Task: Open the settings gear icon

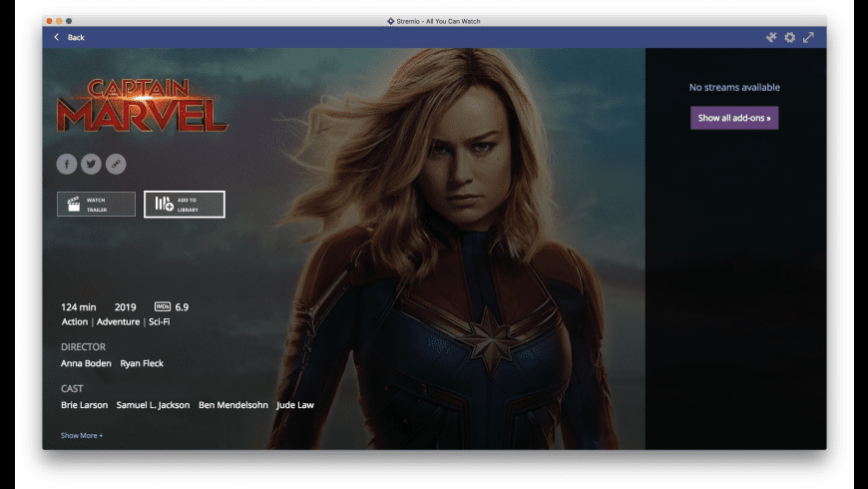Action: tap(790, 37)
